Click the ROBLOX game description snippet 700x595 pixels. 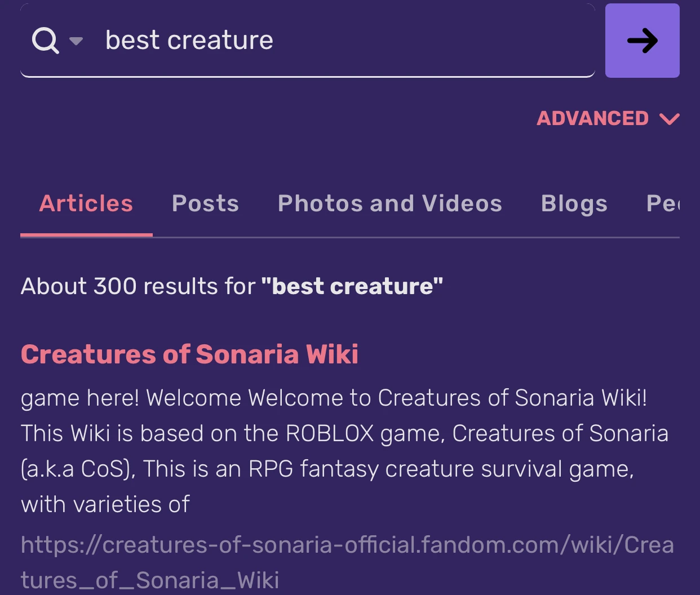point(338,451)
